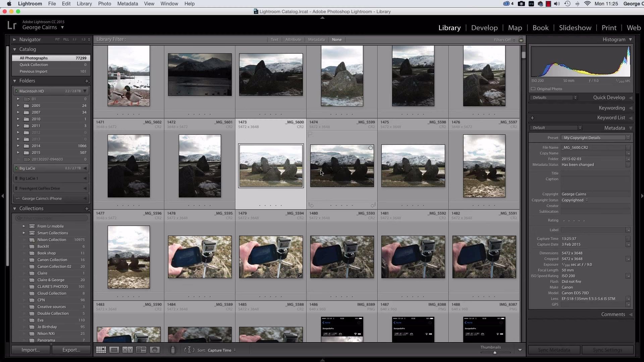The height and width of the screenshot is (362, 644).
Task: Click the grid vertical scrollbar
Action: [524, 55]
